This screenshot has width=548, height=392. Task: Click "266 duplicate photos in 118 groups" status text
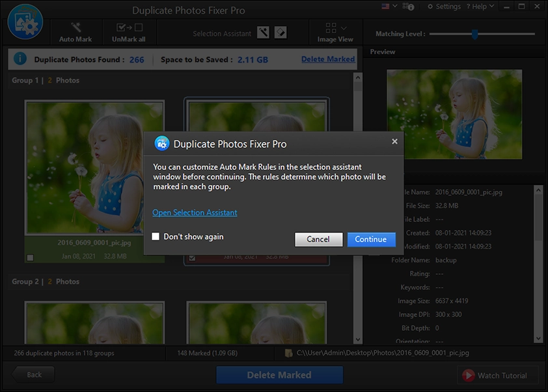pos(64,353)
